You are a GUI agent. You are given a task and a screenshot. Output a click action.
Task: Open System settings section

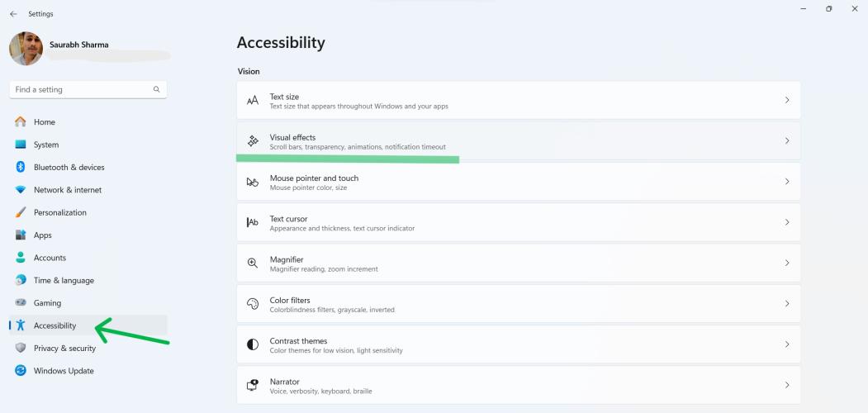(46, 145)
